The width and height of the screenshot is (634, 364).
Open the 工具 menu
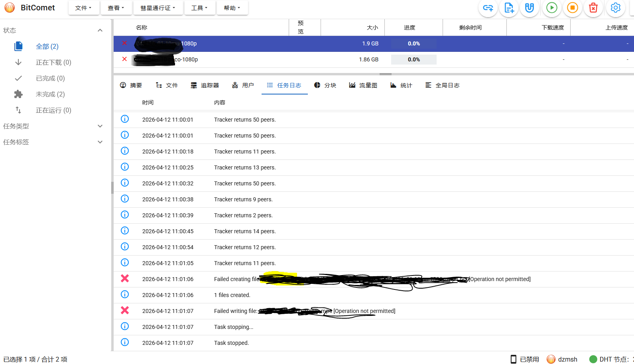[199, 8]
